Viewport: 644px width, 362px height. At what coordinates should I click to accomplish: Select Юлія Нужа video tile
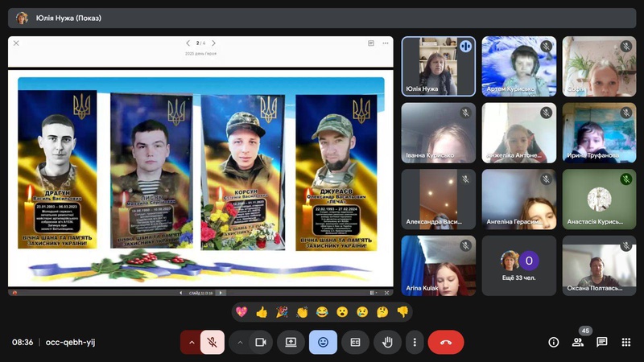pos(438,67)
